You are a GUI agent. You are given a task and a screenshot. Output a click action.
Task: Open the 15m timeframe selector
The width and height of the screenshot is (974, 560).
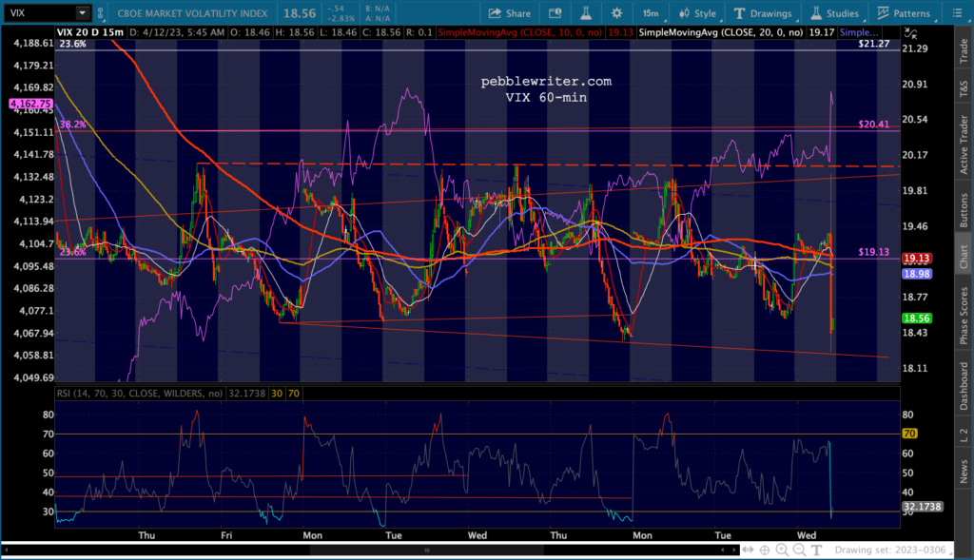pyautogui.click(x=650, y=13)
